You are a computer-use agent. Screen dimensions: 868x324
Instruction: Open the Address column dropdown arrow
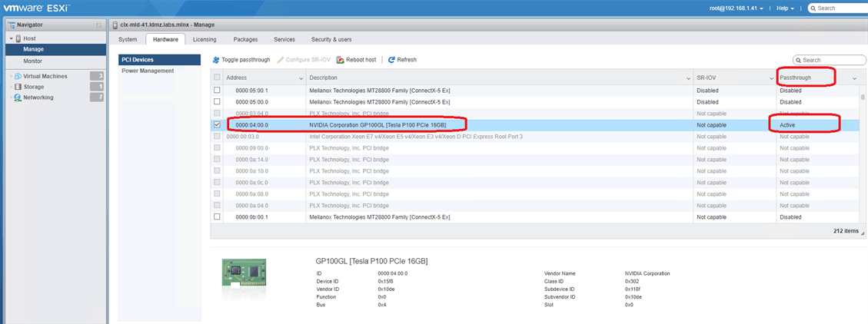tap(301, 78)
